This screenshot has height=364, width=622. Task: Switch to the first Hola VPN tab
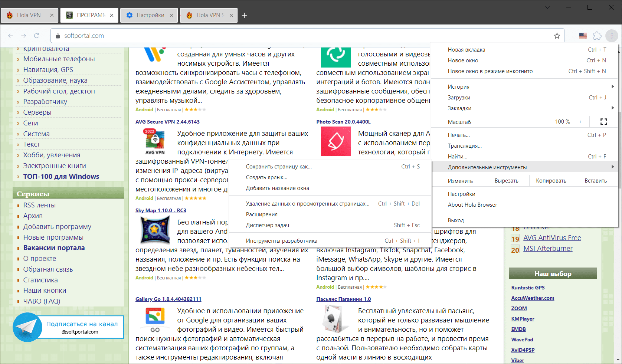29,15
